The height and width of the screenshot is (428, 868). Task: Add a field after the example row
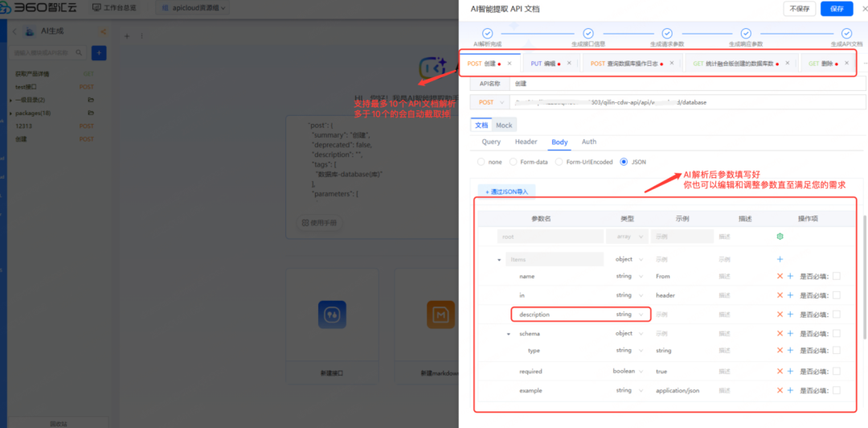(x=790, y=390)
